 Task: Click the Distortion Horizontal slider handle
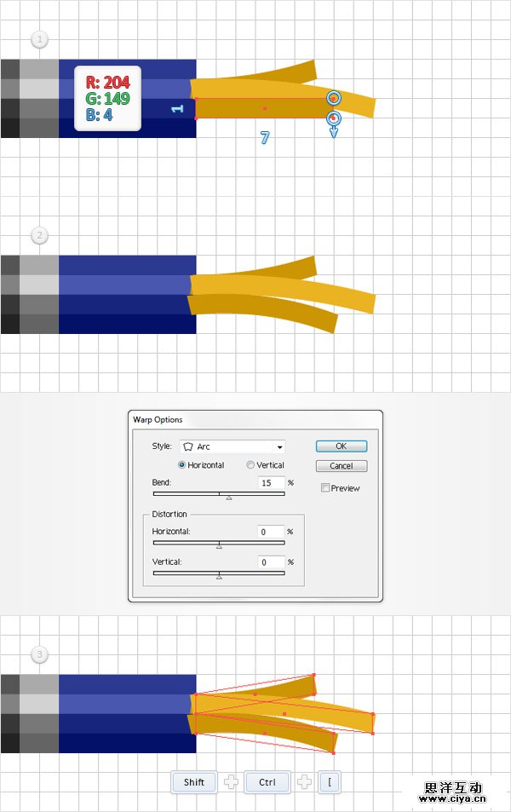tap(219, 546)
